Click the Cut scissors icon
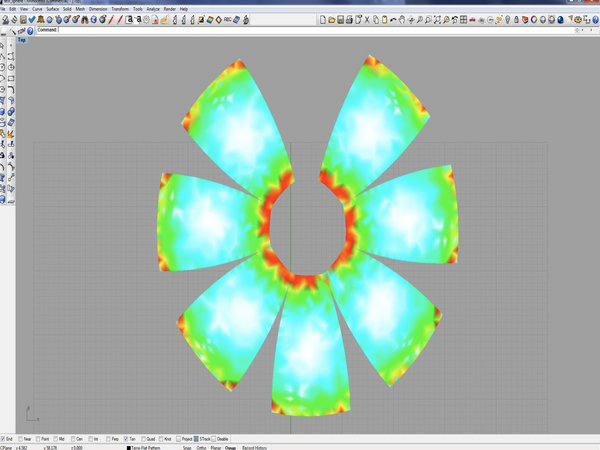Image resolution: width=600 pixels, height=450 pixels. [366, 20]
